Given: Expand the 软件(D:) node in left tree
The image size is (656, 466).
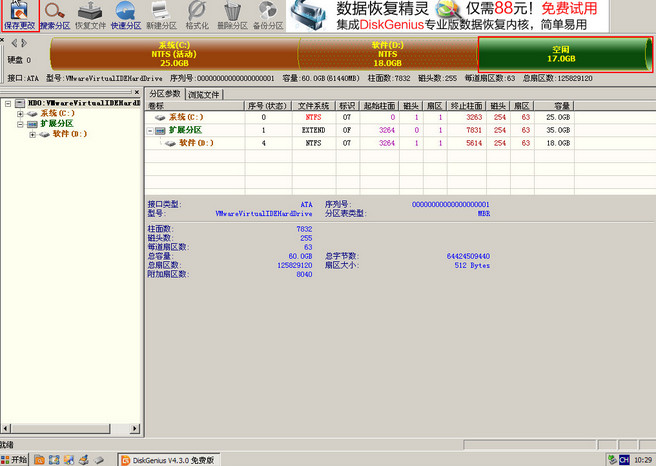Looking at the screenshot, I should (x=33, y=133).
